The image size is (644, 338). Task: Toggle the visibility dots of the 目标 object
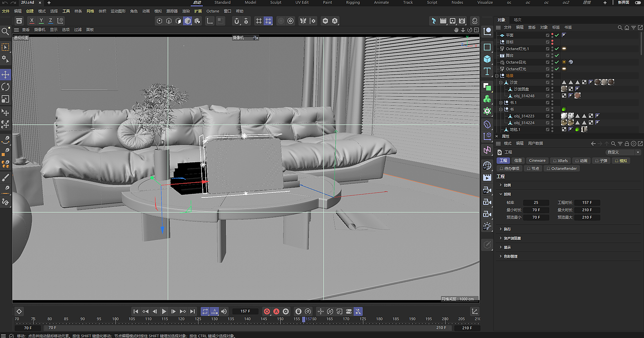coord(552,42)
